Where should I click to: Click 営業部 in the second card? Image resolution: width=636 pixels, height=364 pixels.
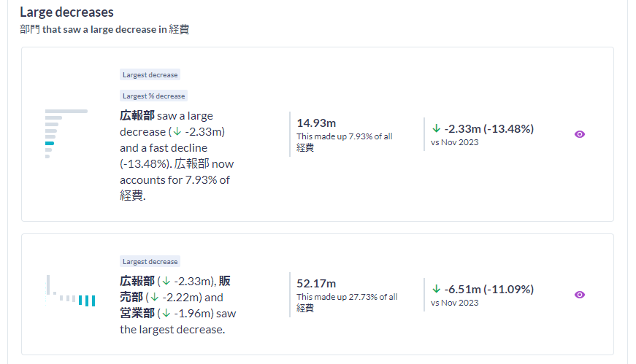pyautogui.click(x=137, y=314)
